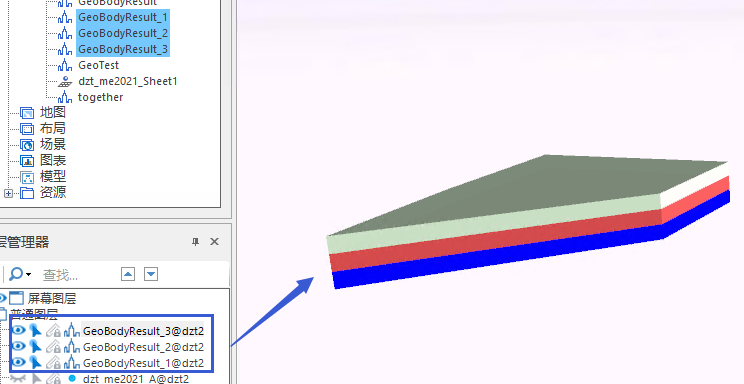The height and width of the screenshot is (384, 744).
Task: Click the together dataset icon
Action: (x=65, y=97)
